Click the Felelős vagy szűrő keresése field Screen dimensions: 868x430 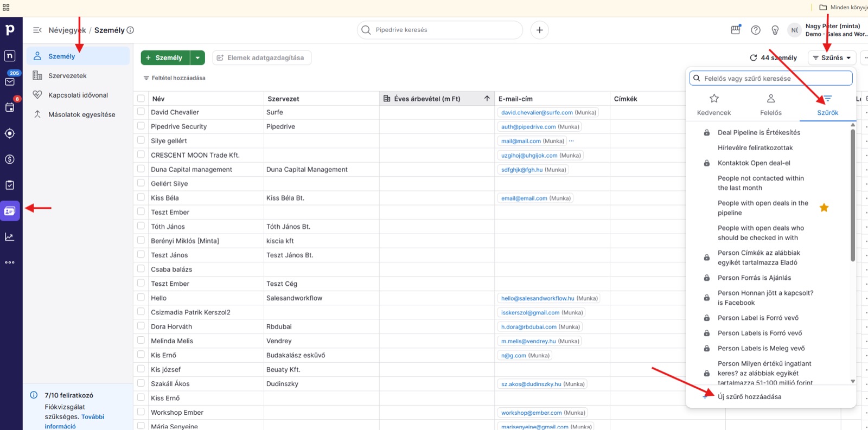pyautogui.click(x=771, y=78)
